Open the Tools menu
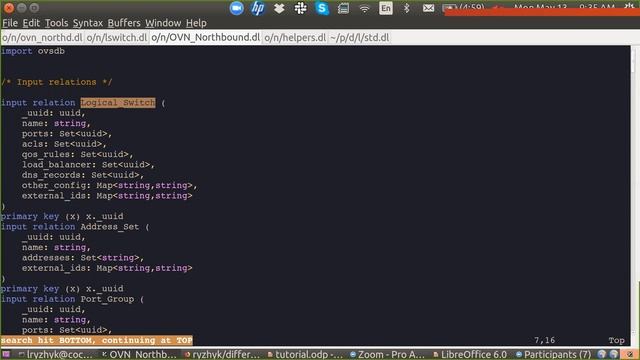This screenshot has height=360, width=640. pos(56,23)
